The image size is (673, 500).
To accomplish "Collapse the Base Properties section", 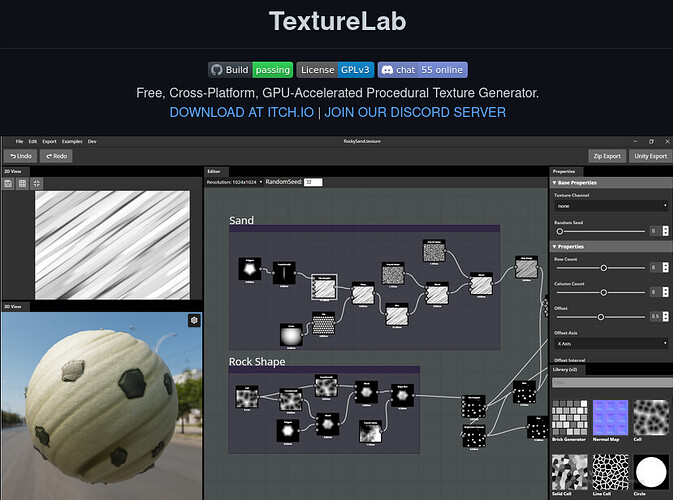I will (x=611, y=183).
